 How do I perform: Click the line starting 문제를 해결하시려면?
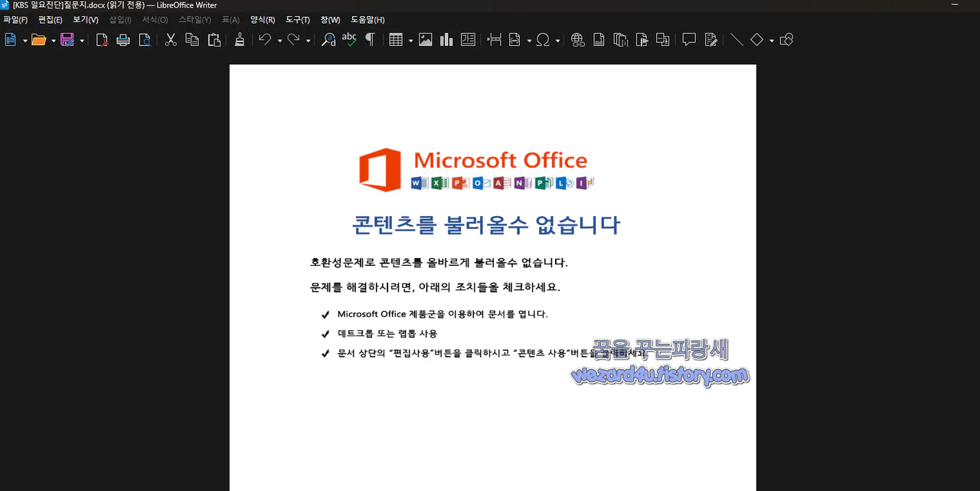[435, 287]
